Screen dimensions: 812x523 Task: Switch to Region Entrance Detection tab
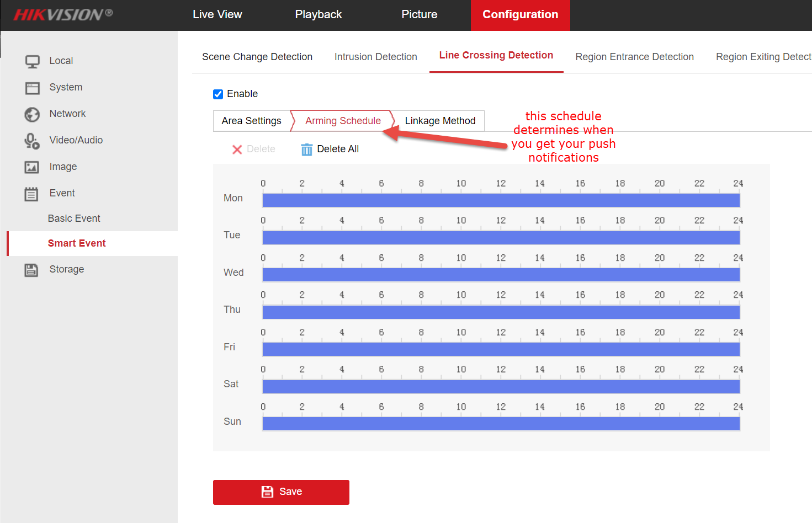coord(634,57)
